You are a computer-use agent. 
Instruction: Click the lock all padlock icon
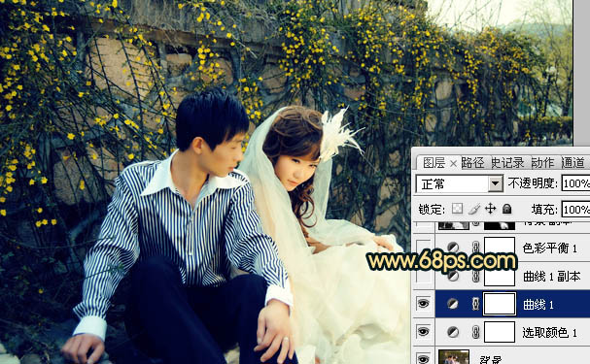pos(506,209)
